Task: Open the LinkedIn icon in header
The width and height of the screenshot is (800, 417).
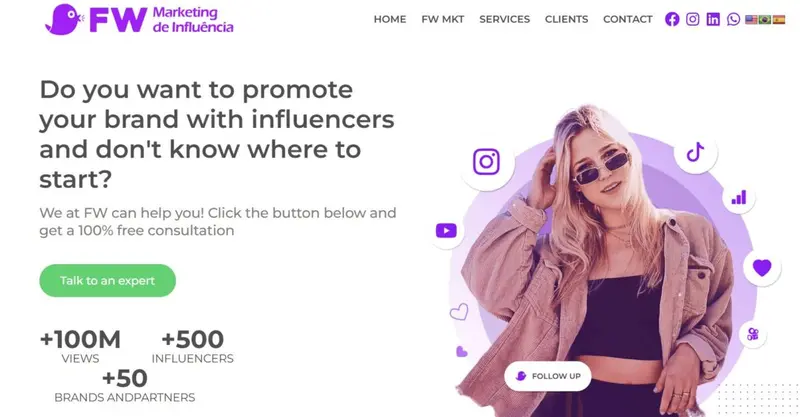Action: pyautogui.click(x=713, y=19)
